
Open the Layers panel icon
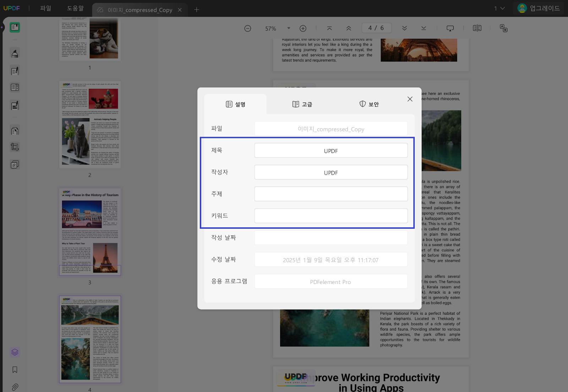coord(15,352)
